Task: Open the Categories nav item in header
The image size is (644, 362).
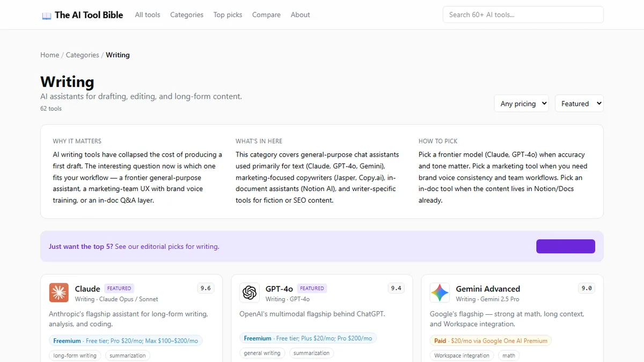Action: 187,15
